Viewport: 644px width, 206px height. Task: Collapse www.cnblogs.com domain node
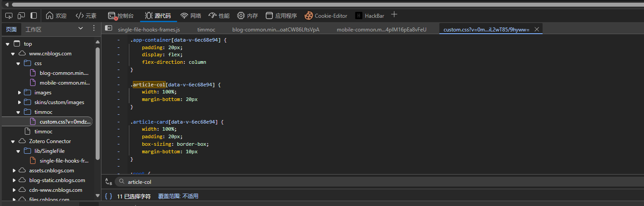(13, 54)
